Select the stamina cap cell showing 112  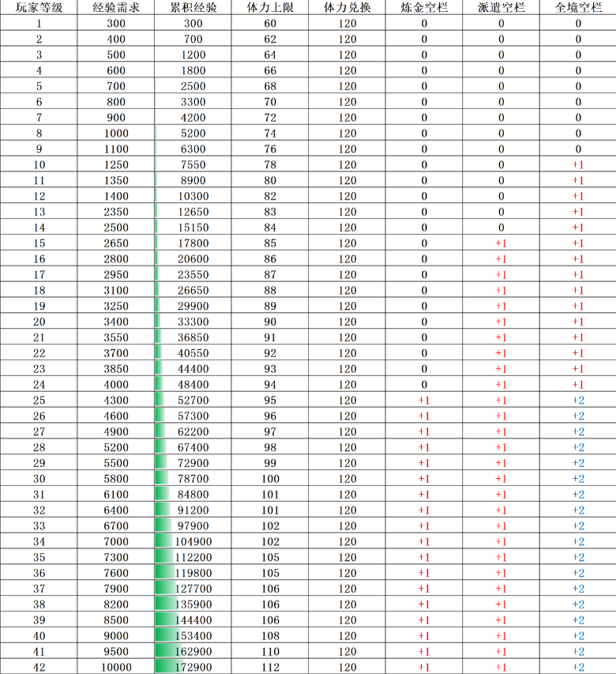pyautogui.click(x=270, y=667)
